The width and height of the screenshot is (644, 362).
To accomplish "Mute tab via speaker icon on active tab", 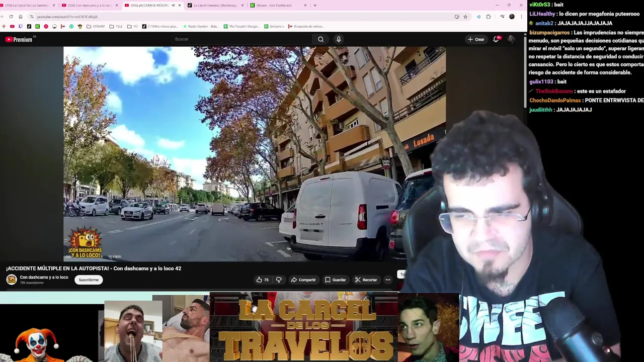I will 173,5.
